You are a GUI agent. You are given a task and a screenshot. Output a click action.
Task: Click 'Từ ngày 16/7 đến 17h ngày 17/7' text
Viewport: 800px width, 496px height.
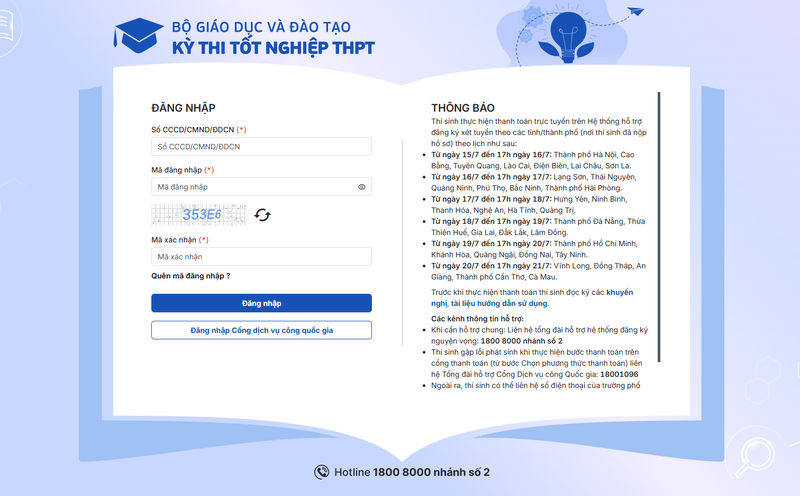[491, 177]
